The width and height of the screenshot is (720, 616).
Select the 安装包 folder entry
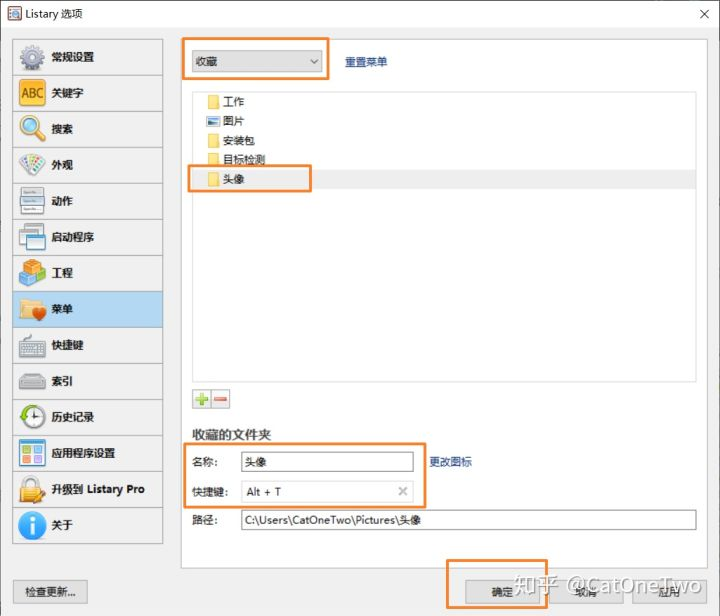(x=444, y=140)
